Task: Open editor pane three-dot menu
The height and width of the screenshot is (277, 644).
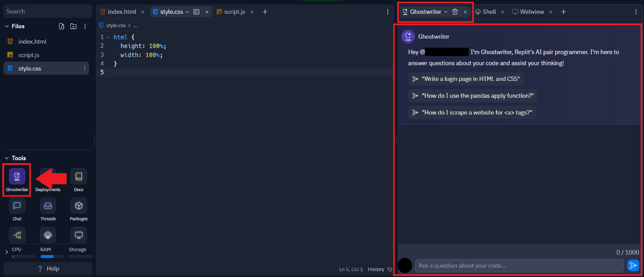Action: 388,12
